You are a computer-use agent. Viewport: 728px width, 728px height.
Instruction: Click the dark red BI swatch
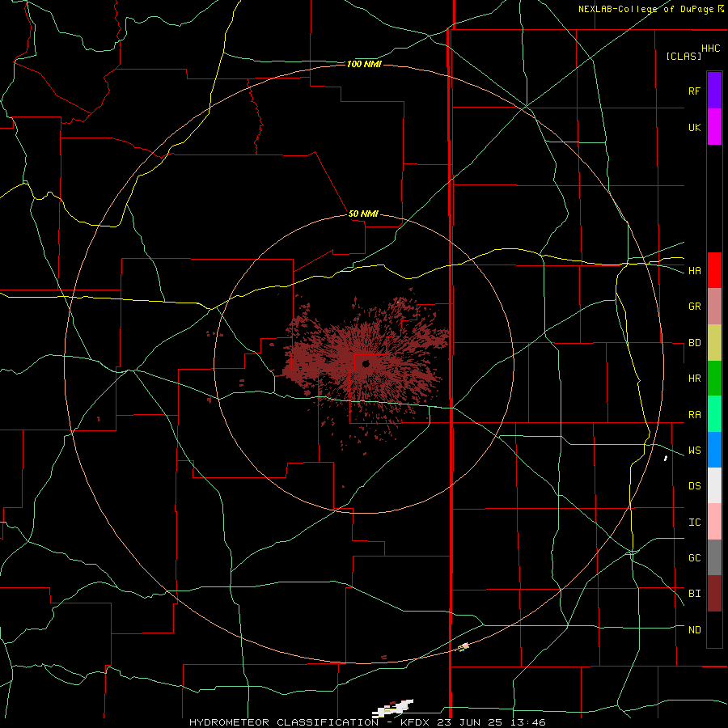pos(714,594)
